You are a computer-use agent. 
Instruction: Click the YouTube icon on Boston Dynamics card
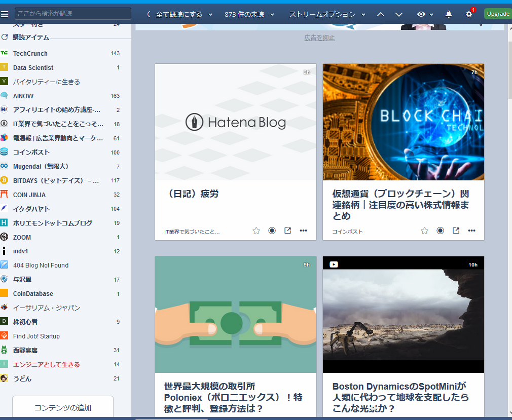coord(334,264)
